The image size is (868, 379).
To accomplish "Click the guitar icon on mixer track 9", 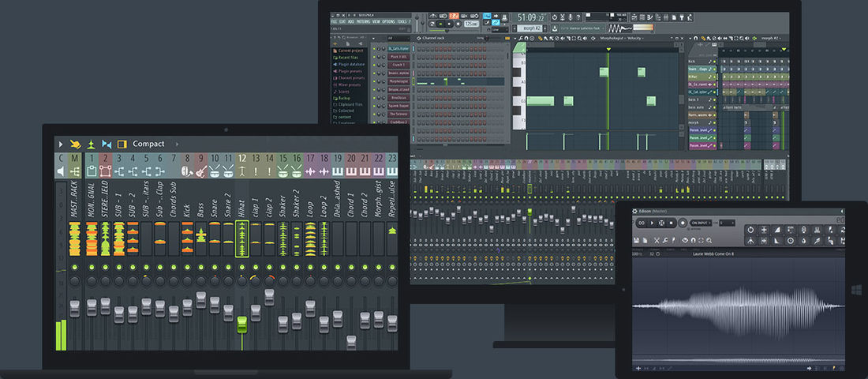I will (200, 171).
